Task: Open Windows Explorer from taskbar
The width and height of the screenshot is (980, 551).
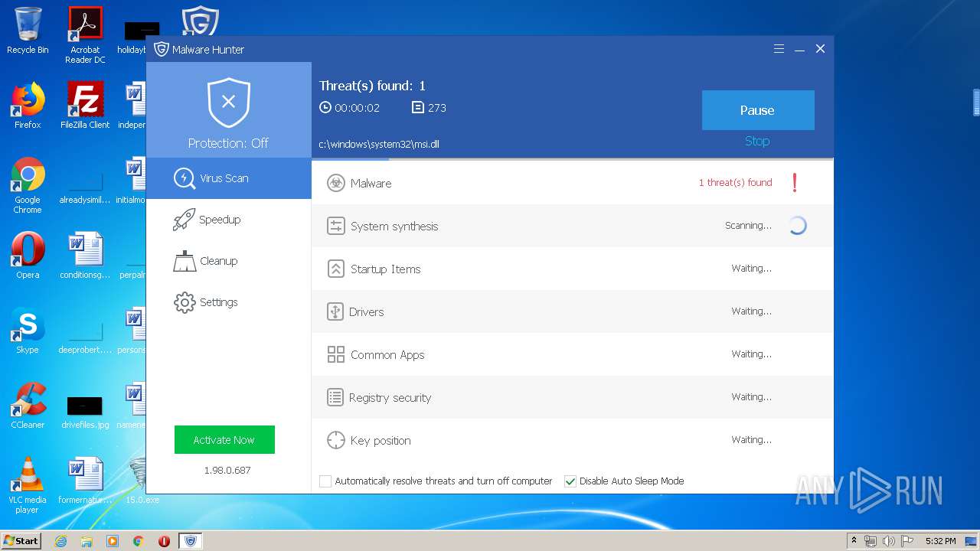Action: coord(87,541)
